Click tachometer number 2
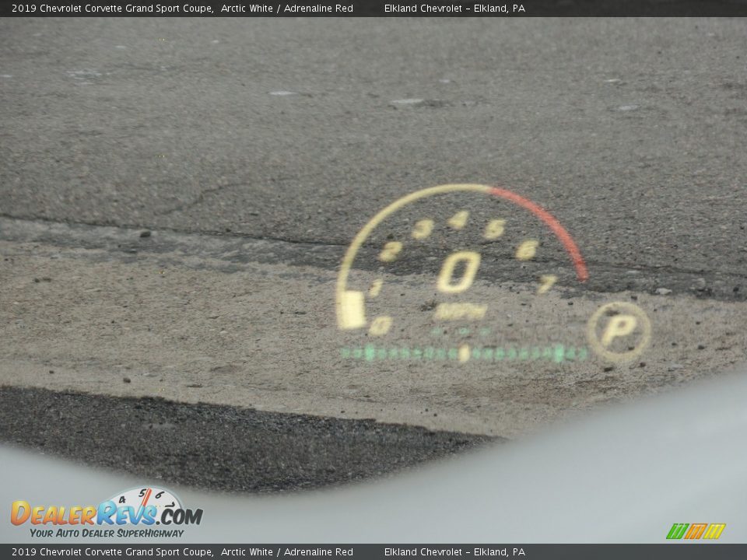The height and width of the screenshot is (560, 747). 390,250
